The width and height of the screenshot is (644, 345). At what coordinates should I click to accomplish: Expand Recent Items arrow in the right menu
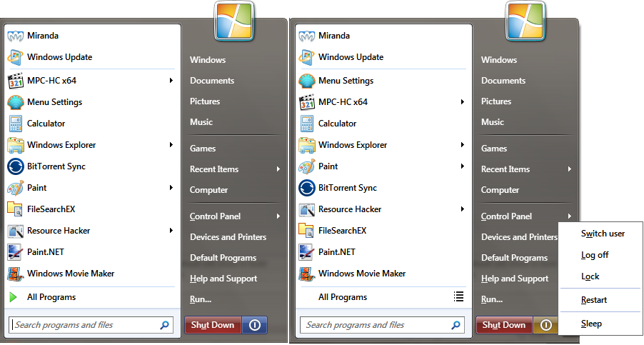(570, 169)
